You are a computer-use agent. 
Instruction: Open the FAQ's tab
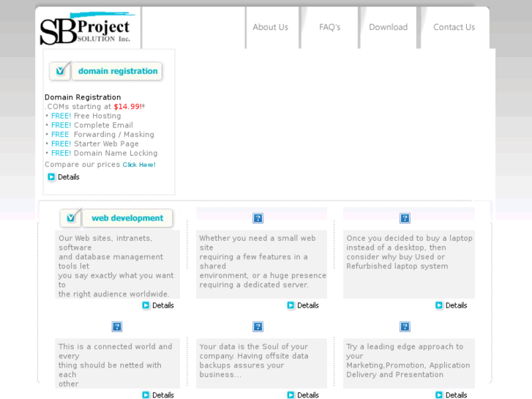[330, 27]
